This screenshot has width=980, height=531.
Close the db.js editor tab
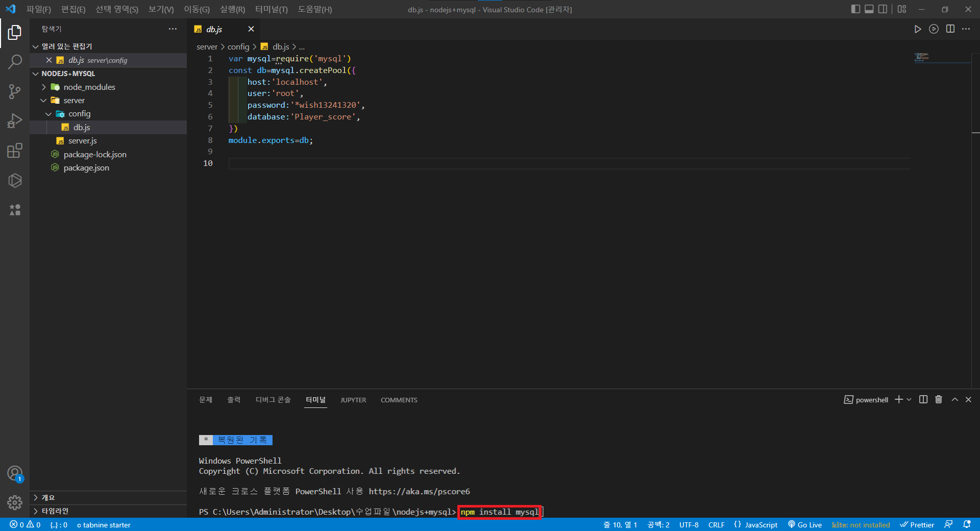pyautogui.click(x=251, y=29)
